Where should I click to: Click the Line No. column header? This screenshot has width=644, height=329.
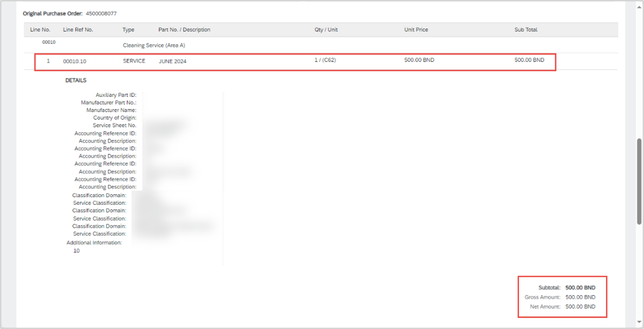pos(40,30)
